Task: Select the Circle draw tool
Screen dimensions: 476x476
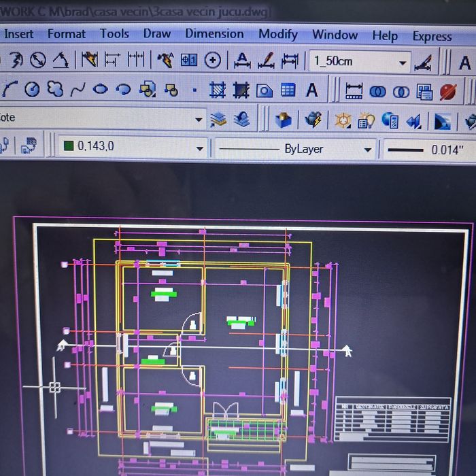Action: pos(32,89)
